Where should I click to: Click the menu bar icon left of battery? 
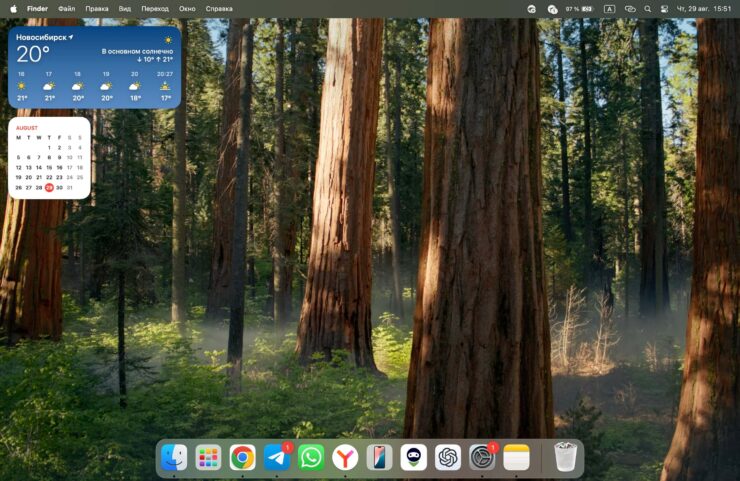(x=552, y=8)
